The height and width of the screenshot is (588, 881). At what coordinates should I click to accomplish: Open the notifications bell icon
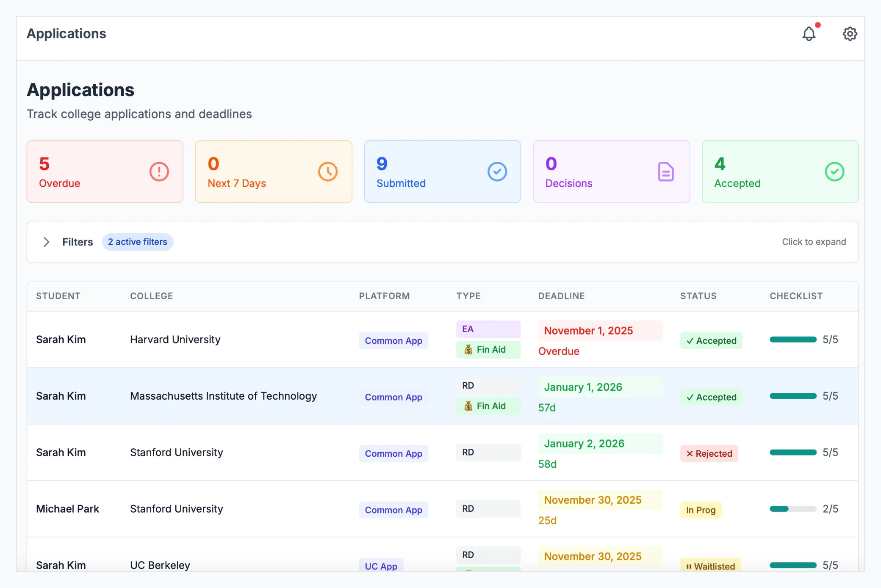809,34
